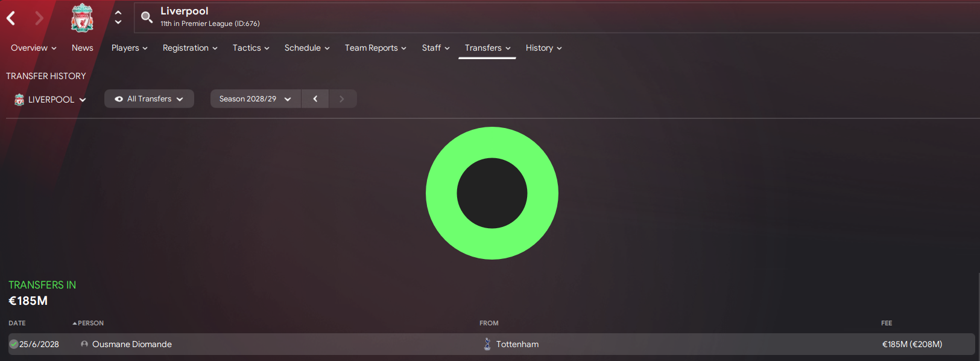Go forward with the right arrow

(x=39, y=18)
